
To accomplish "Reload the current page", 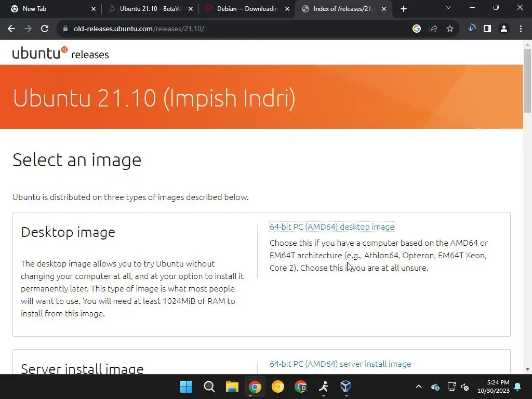I will coord(45,29).
